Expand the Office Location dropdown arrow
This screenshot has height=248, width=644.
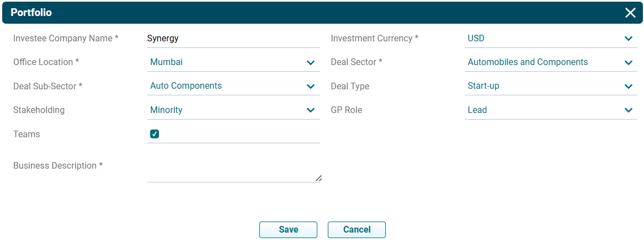click(311, 63)
